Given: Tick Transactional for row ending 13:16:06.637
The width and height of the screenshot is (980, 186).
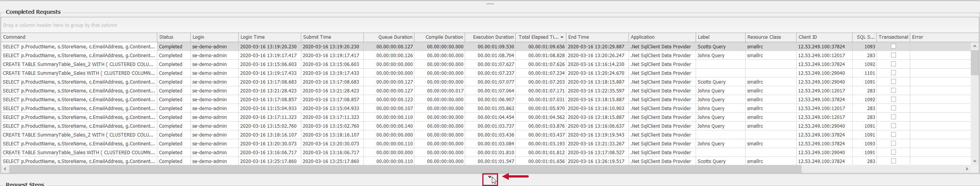Looking at the screenshot, I should (x=893, y=126).
